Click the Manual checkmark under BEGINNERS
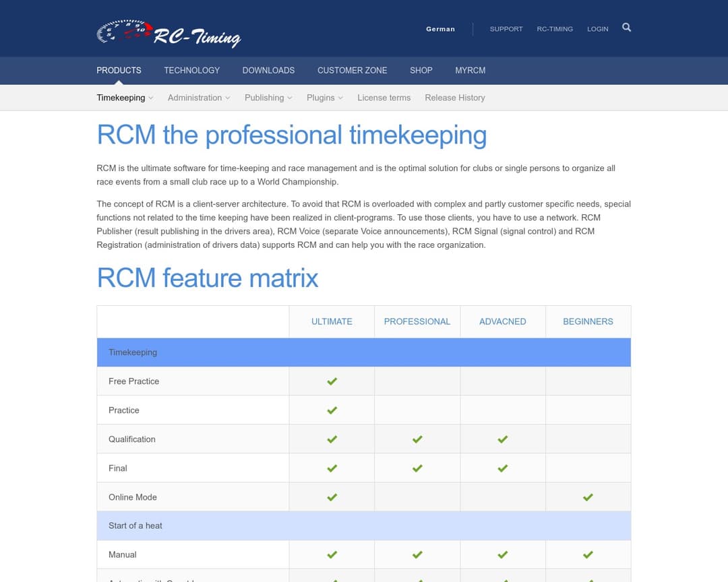The width and height of the screenshot is (728, 582). pos(588,554)
